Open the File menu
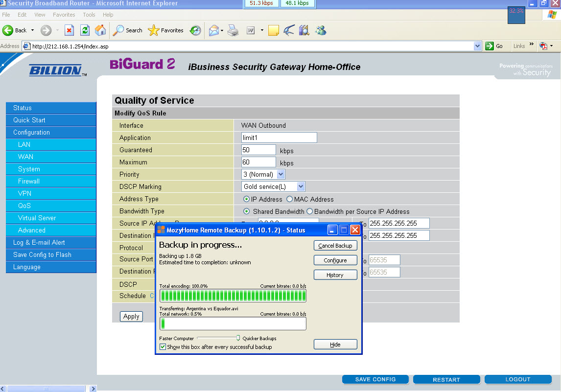The image size is (561, 392). [6, 15]
